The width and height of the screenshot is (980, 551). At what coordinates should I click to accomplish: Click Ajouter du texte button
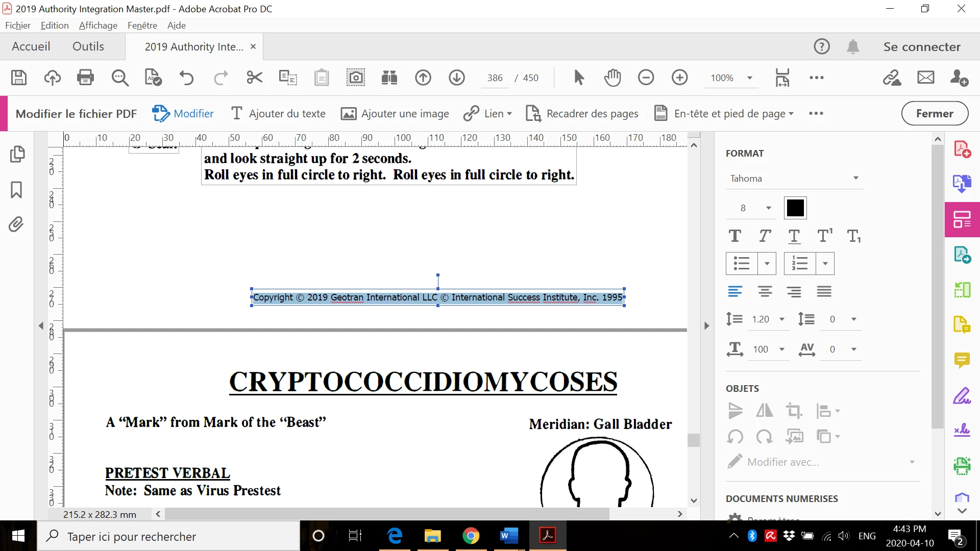(x=278, y=113)
